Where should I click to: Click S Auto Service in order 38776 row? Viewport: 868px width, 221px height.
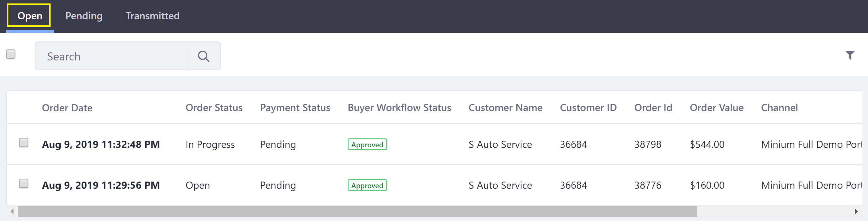pos(501,185)
